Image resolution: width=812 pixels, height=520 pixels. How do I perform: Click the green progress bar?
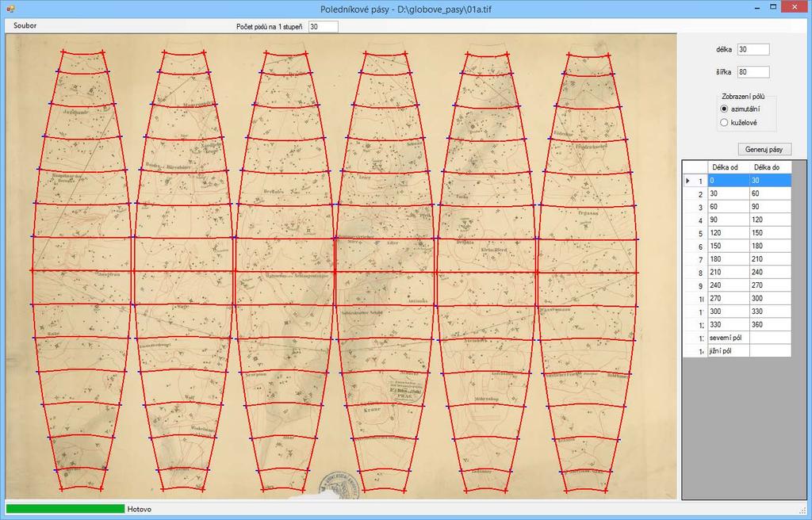click(65, 509)
